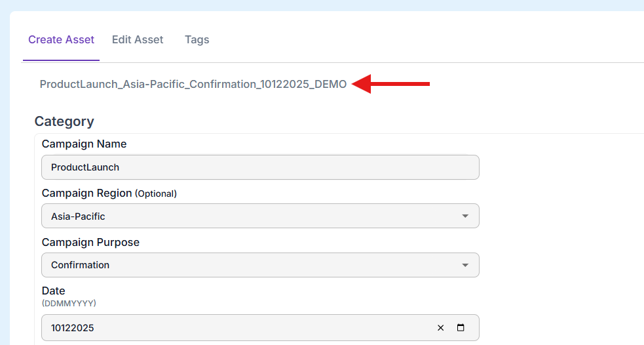Click the Campaign Purpose label
Viewport: 644px width, 345px height.
pyautogui.click(x=90, y=242)
